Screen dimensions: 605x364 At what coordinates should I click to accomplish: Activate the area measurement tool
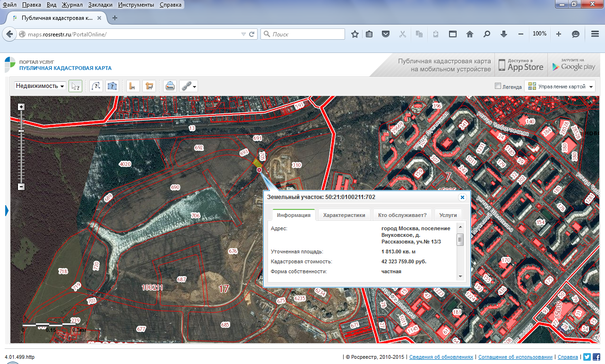click(149, 86)
